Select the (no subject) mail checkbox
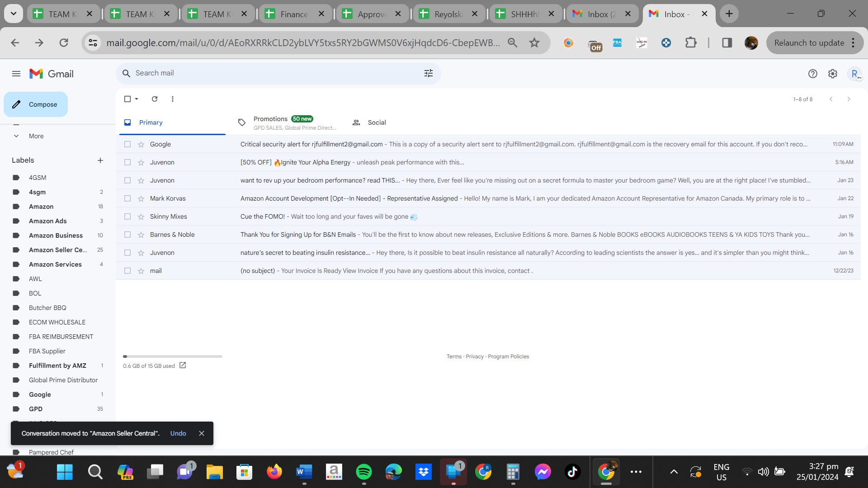 [127, 271]
